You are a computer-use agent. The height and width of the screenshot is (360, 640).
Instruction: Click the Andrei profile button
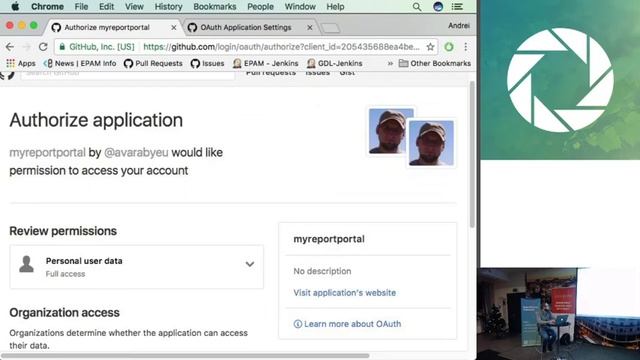(x=459, y=25)
